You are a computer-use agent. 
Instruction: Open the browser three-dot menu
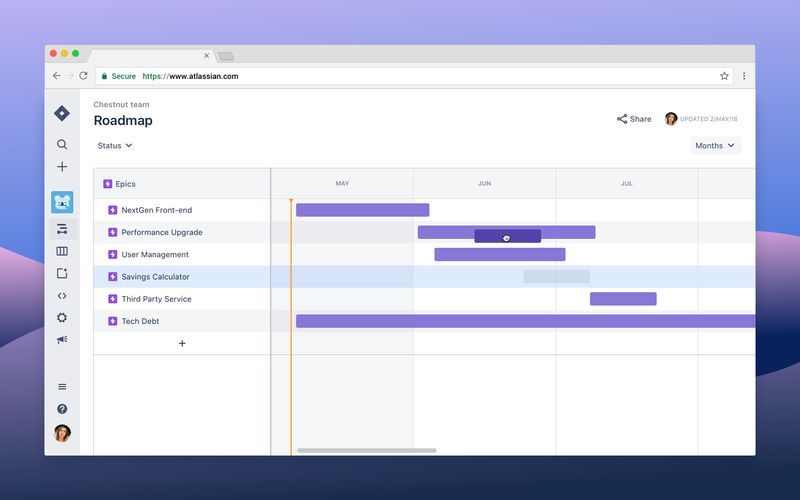point(744,76)
